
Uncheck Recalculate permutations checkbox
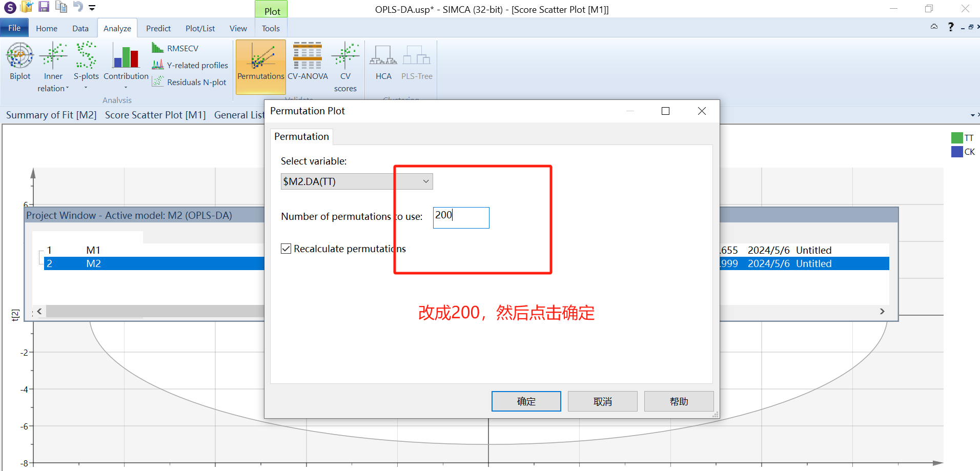pos(286,249)
